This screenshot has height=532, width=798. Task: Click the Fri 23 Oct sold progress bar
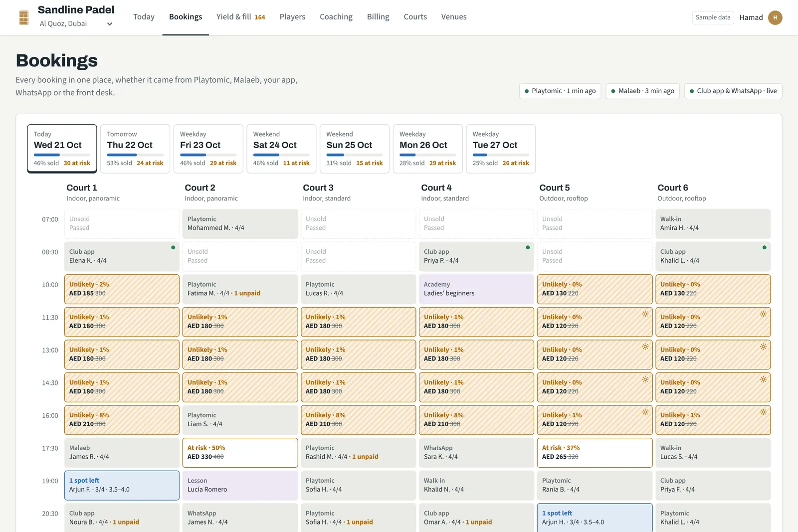click(208, 155)
